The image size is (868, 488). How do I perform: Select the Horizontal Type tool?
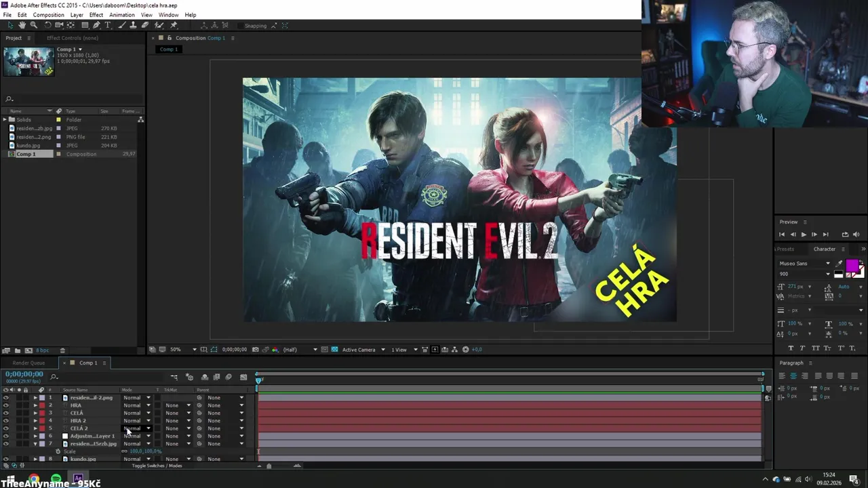coord(108,25)
